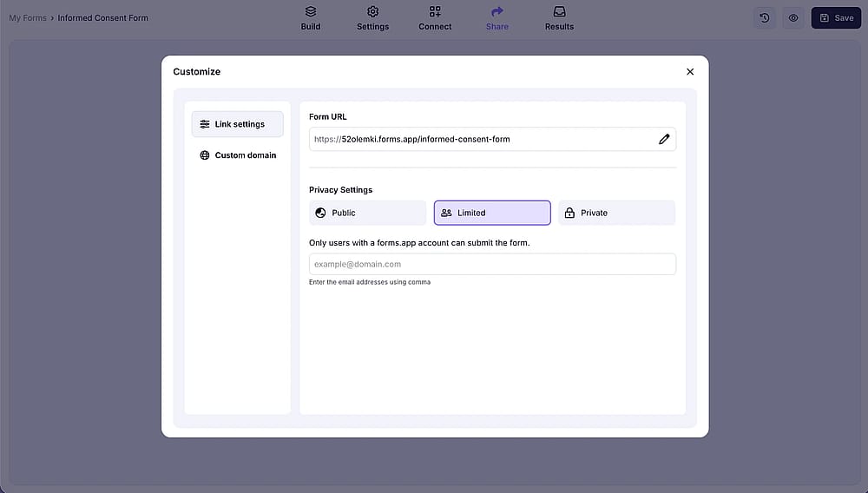Set privacy to Private
Screen dimensions: 868x493
pyautogui.click(x=616, y=213)
